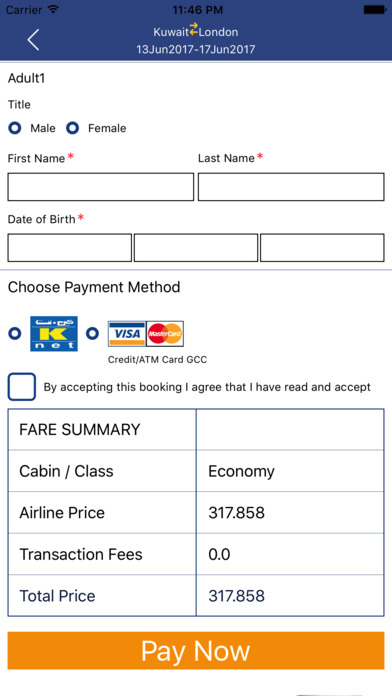This screenshot has width=392, height=696.
Task: Focus the Last Name input field
Action: pos(291,187)
